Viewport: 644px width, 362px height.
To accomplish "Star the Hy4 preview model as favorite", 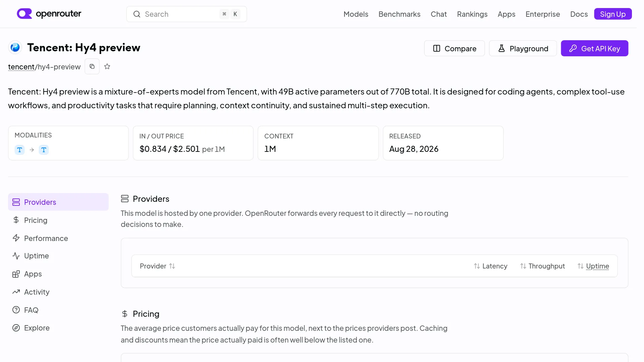I will 107,66.
